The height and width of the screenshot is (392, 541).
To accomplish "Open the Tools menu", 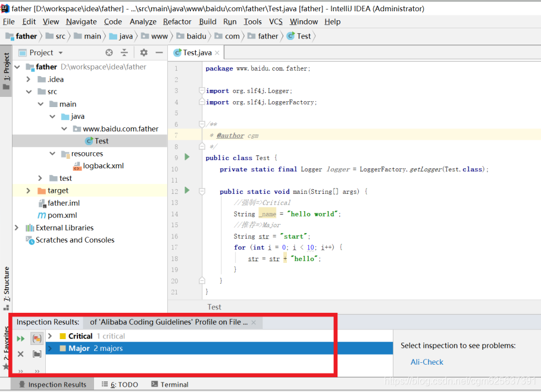I will tap(253, 22).
